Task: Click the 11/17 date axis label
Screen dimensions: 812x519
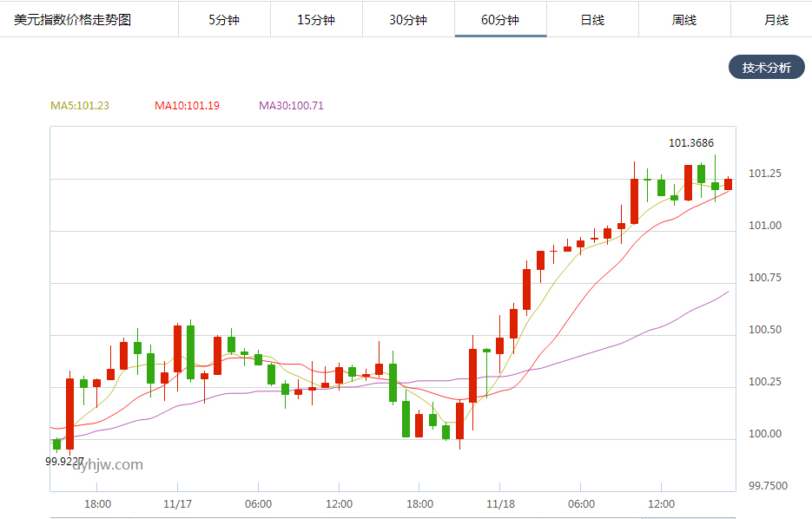Action: click(x=178, y=504)
